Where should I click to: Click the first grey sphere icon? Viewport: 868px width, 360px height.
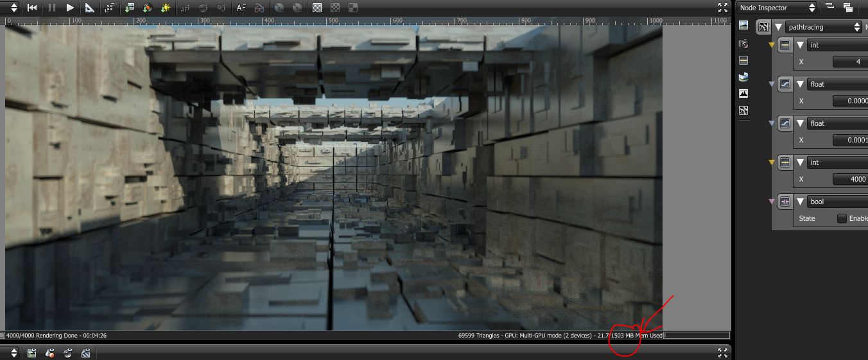pos(279,8)
